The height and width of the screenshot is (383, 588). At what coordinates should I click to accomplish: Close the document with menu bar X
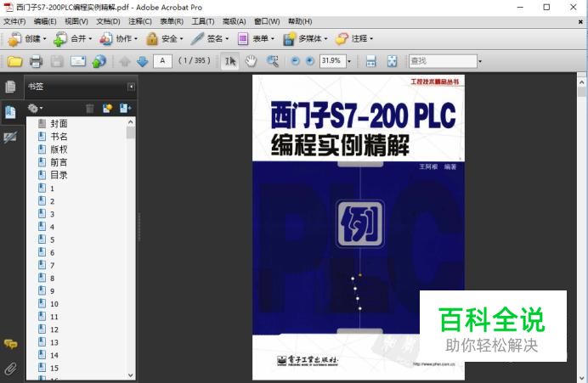pos(580,22)
